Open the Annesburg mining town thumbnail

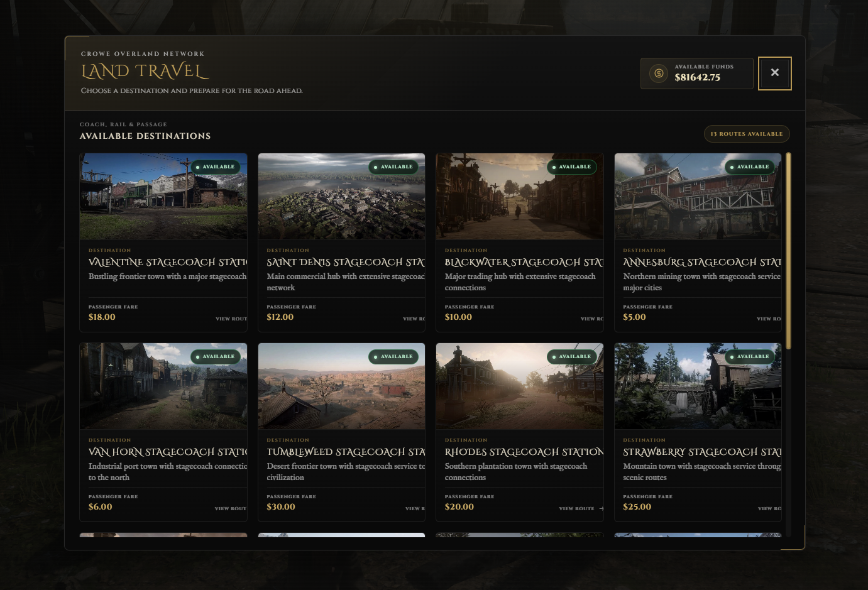(698, 196)
